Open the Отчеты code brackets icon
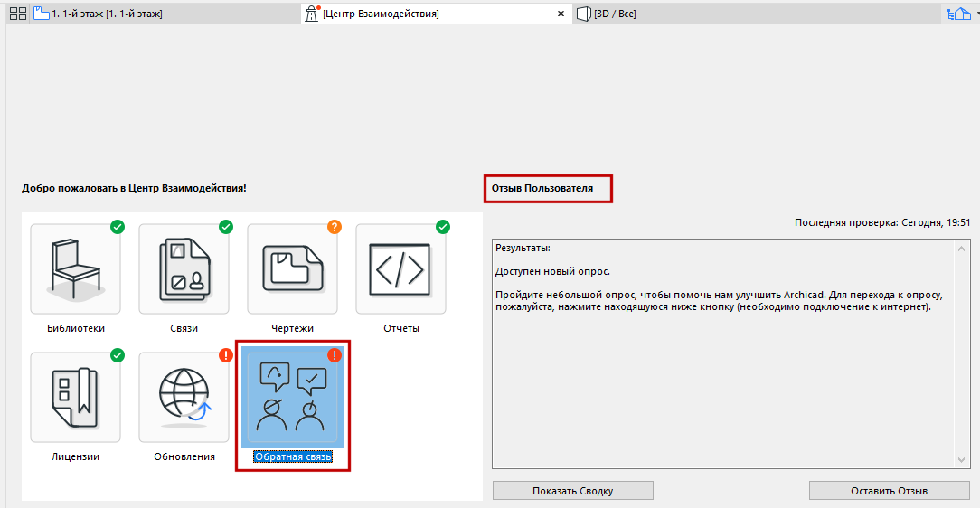The image size is (980, 508). pos(400,269)
